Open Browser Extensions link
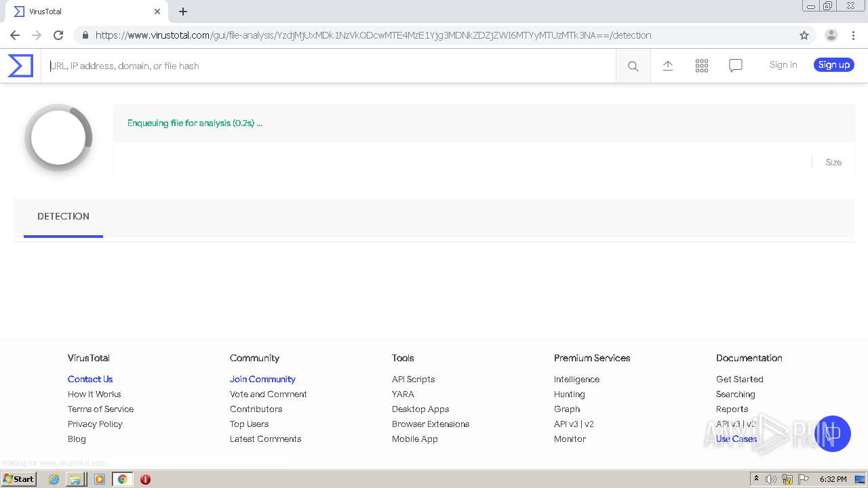 [431, 424]
